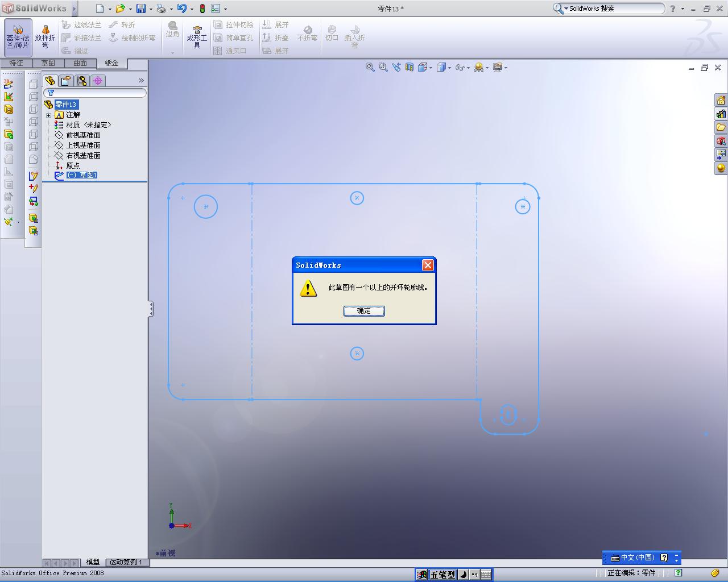
Task: Switch to the 草图 sketch tab
Action: click(48, 63)
